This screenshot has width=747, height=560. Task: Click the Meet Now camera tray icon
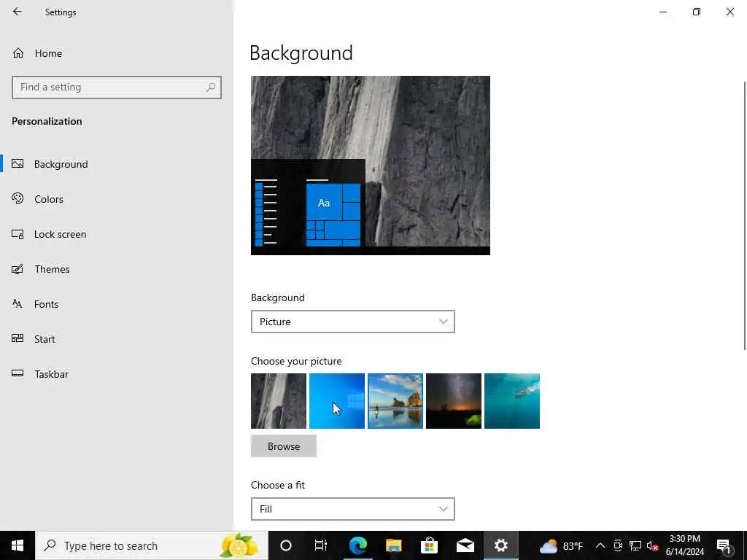pyautogui.click(x=618, y=545)
